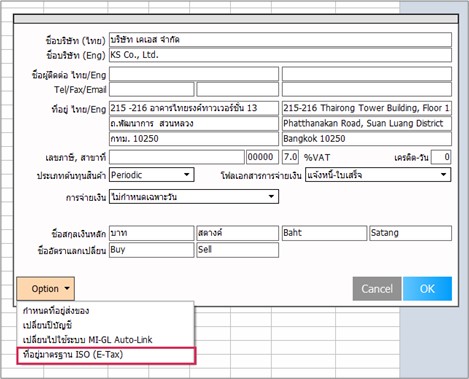Viewport: 469px width, 379px height.
Task: Edit English address 215-216 Thairong Tower Building
Action: [x=367, y=108]
